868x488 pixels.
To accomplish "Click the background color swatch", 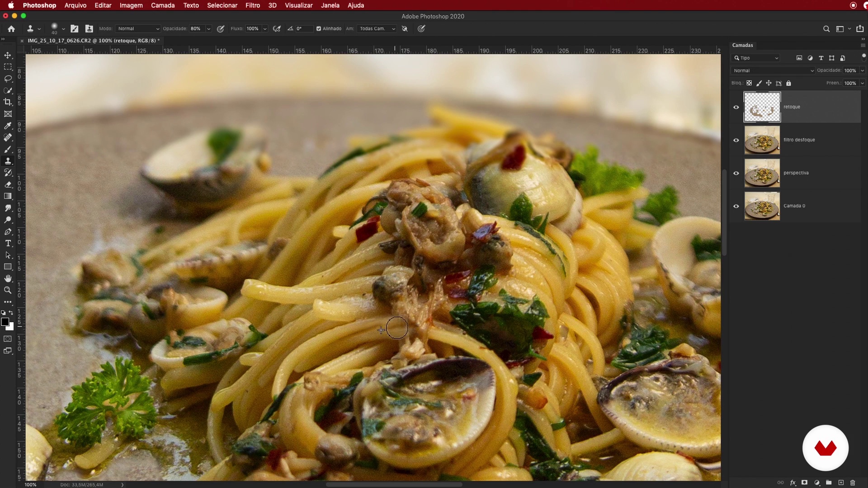I will (11, 328).
